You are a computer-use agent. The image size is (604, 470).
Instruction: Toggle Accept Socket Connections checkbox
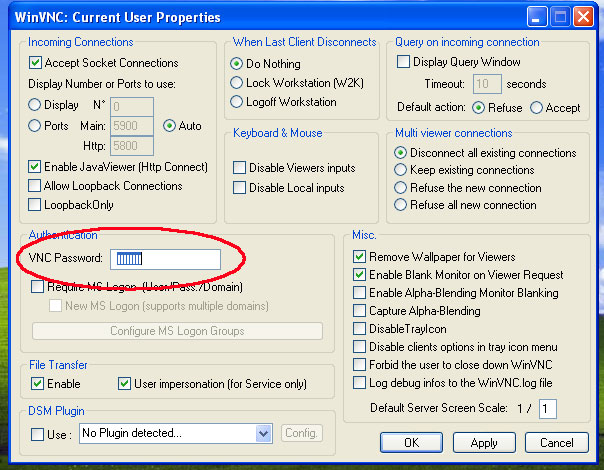coord(35,62)
